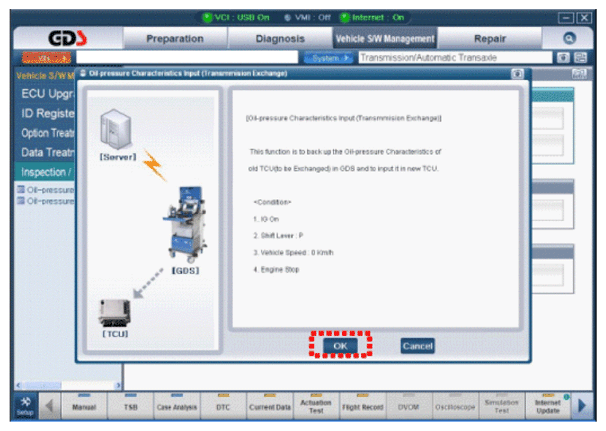Open Data Treatment sidebar item
This screenshot has width=606, height=431.
pos(47,152)
